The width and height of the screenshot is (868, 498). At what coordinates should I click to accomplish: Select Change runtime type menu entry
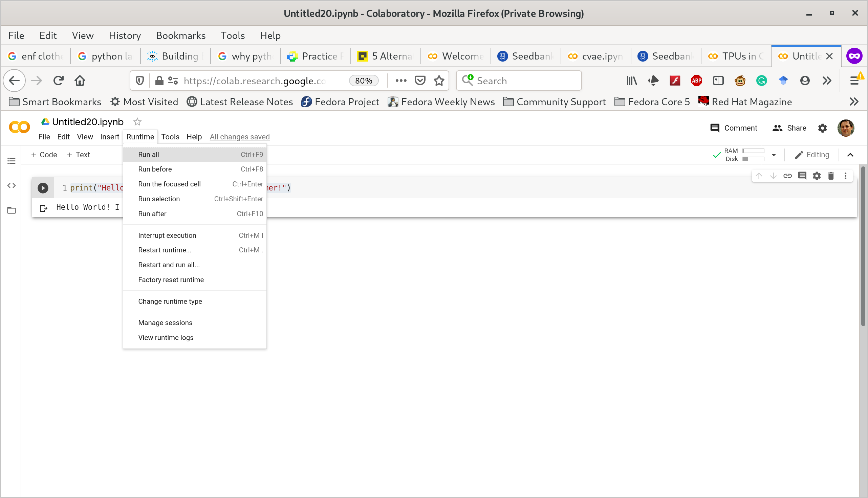point(170,301)
